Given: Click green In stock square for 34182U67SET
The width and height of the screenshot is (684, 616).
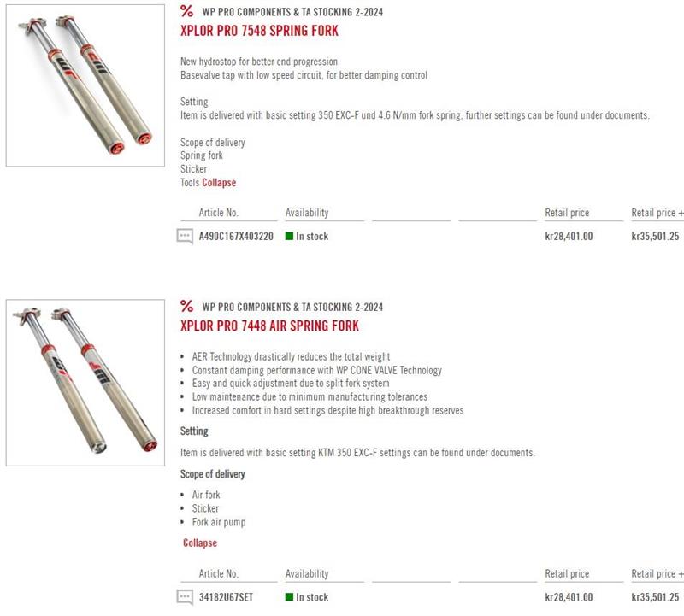Looking at the screenshot, I should point(290,597).
